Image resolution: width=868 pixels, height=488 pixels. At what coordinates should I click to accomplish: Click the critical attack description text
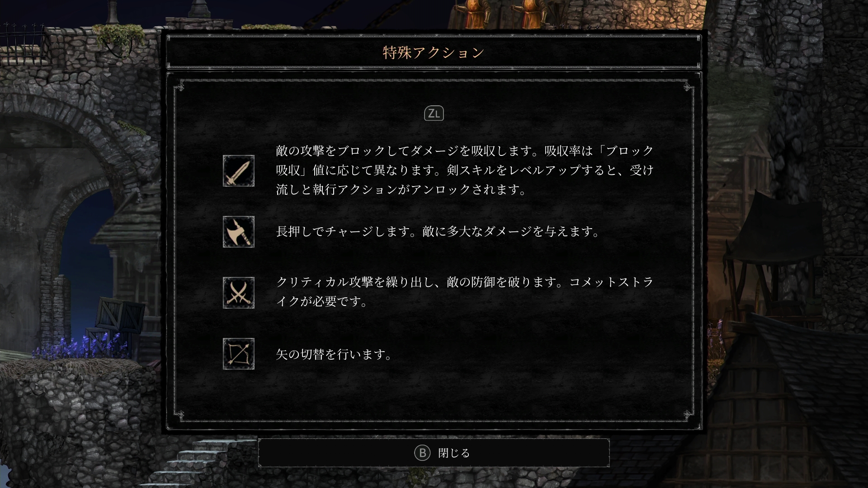coord(465,292)
